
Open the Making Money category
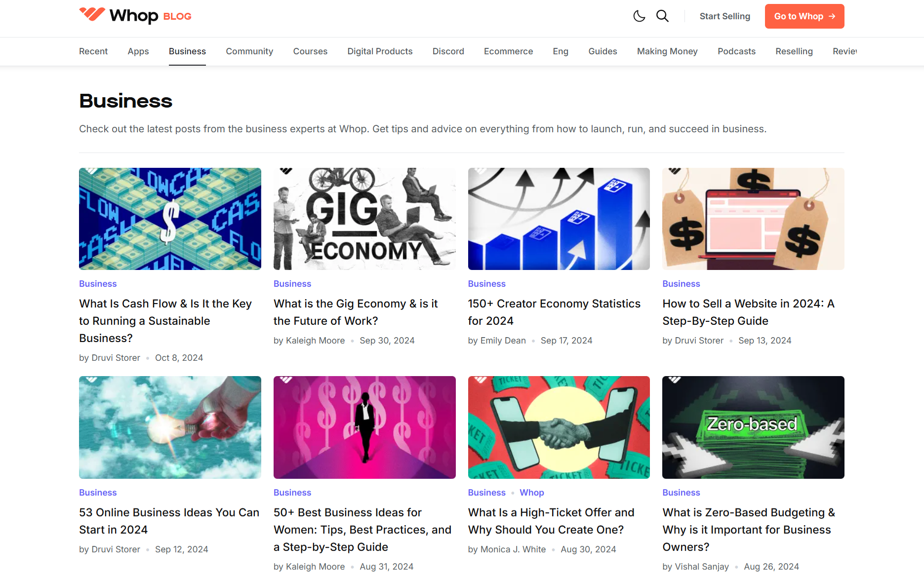(x=667, y=51)
